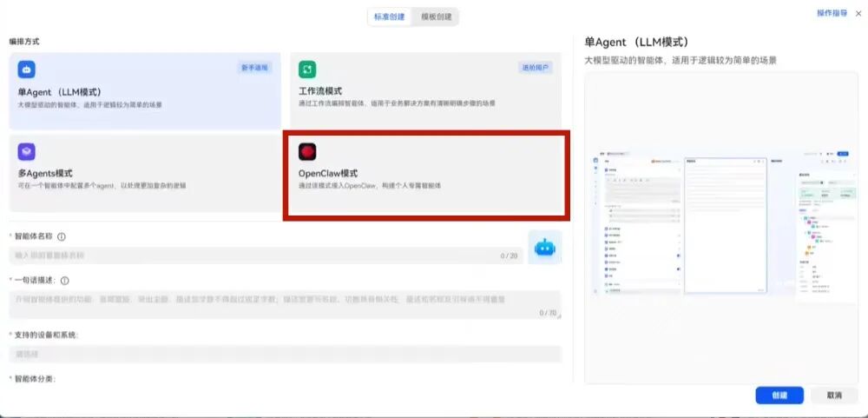Click the purple 多Agents mode icon

pos(27,151)
